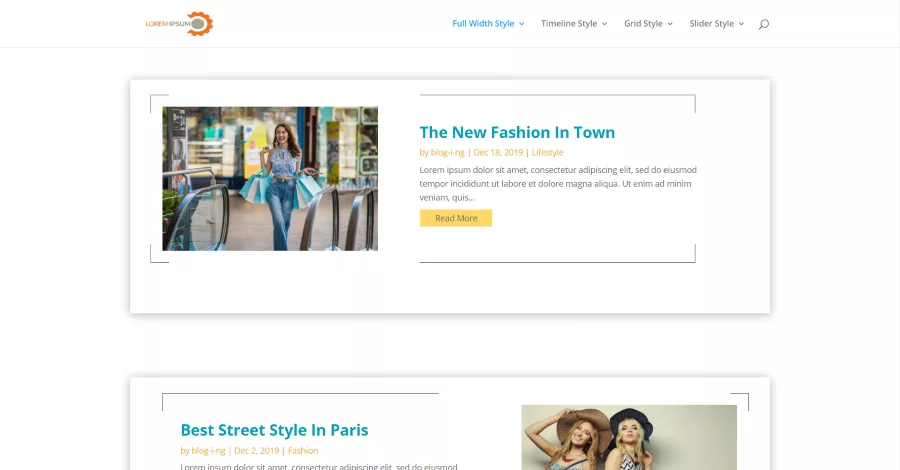The width and height of the screenshot is (900, 470).
Task: Click Read More on New Fashion post
Action: tap(456, 218)
